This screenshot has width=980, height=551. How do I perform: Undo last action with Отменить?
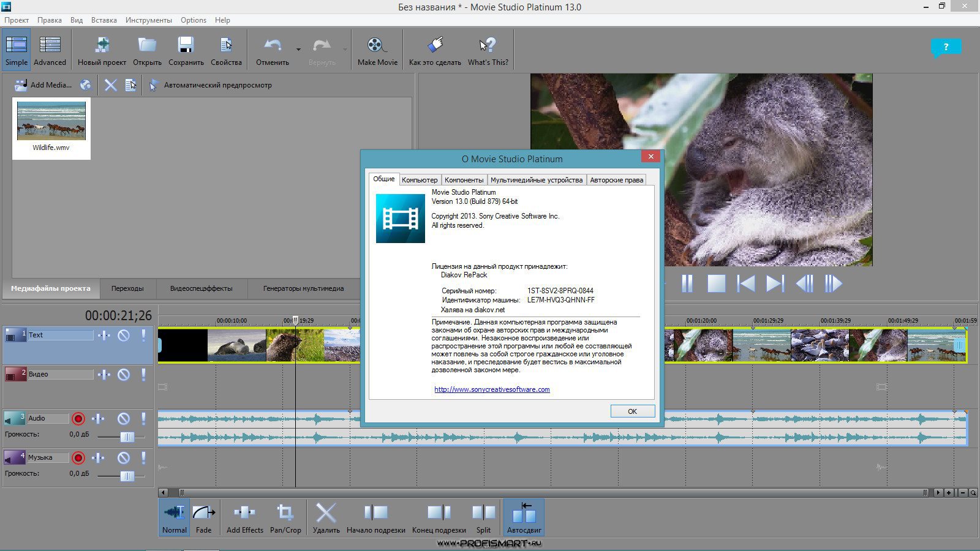tap(273, 50)
